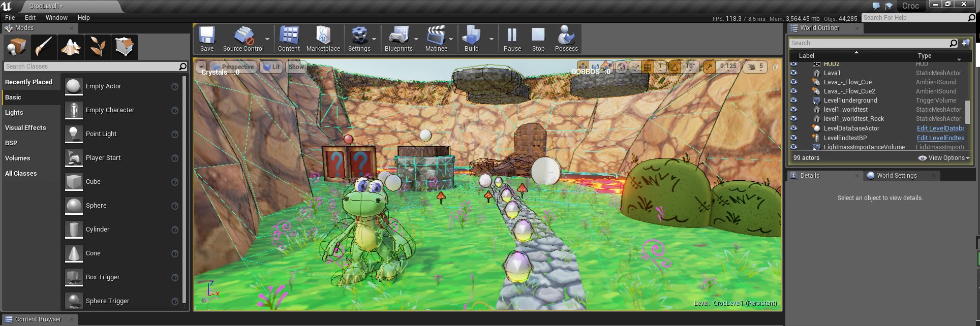Select the All Classes category
This screenshot has width=980, height=326.
(x=21, y=174)
